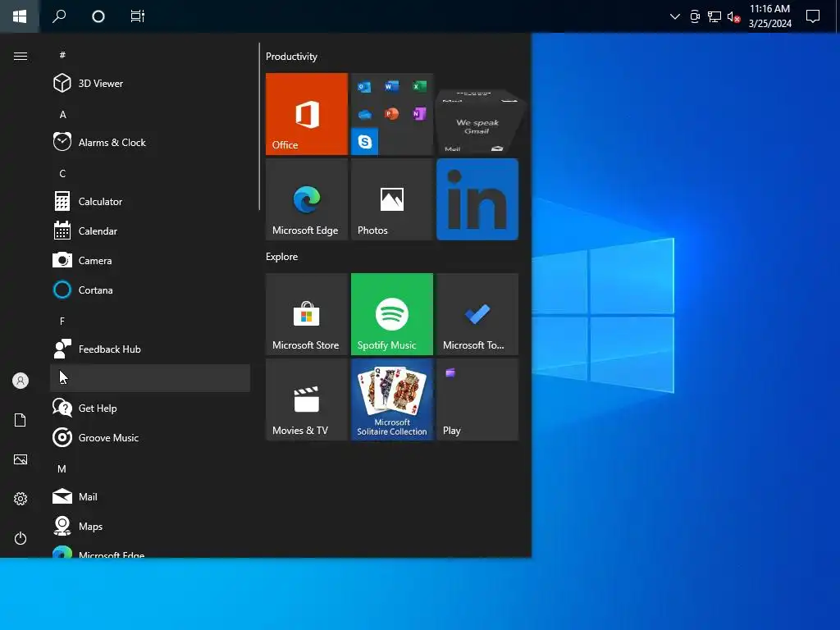Start the Camera app

(150, 260)
